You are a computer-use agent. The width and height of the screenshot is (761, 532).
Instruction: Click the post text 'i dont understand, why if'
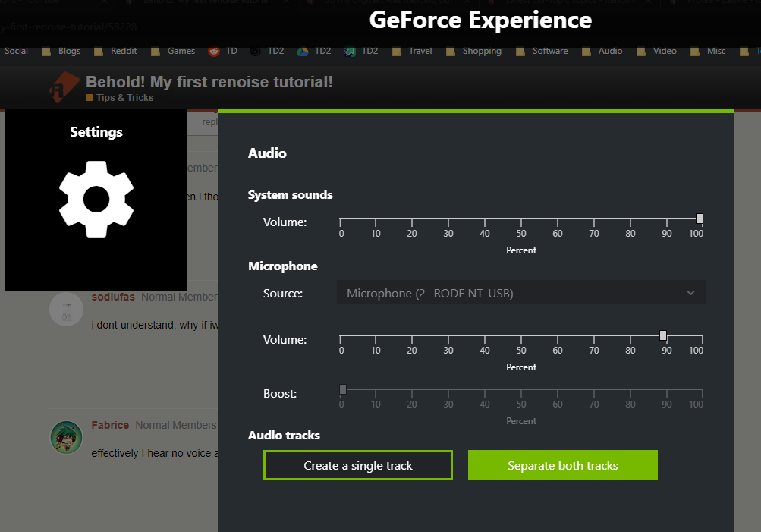pos(149,325)
